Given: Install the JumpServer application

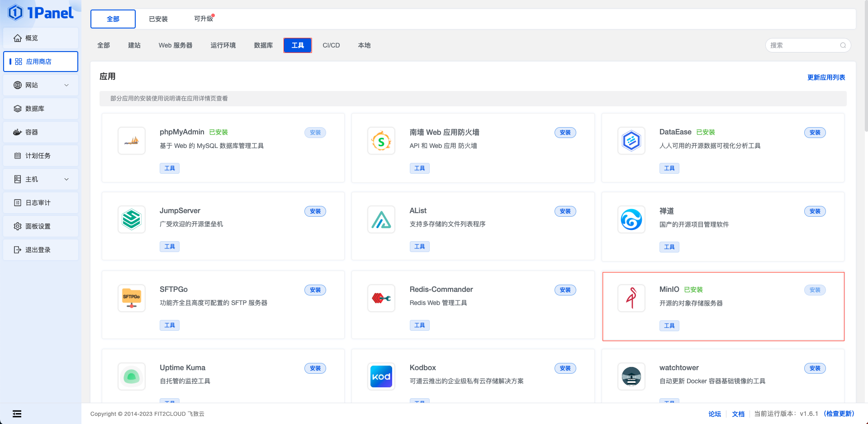Looking at the screenshot, I should coord(315,211).
